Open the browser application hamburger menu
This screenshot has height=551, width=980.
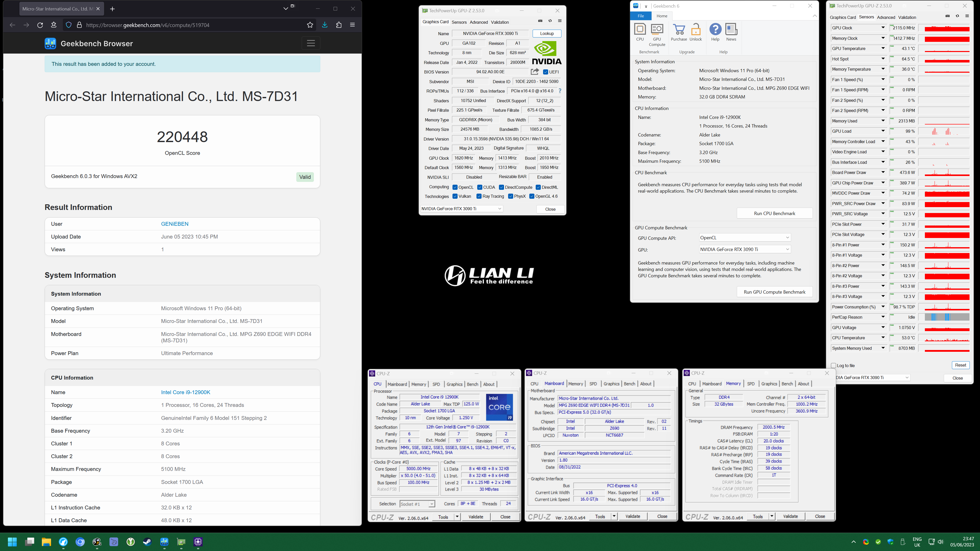tap(352, 25)
